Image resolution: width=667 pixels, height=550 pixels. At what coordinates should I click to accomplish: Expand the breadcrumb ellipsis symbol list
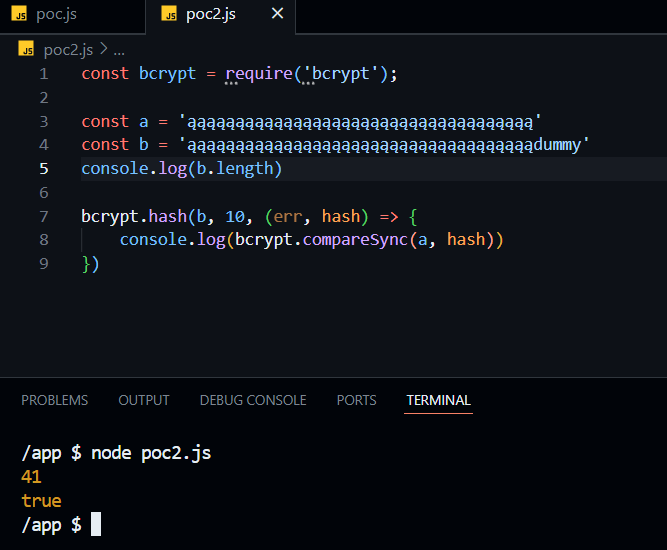point(119,49)
